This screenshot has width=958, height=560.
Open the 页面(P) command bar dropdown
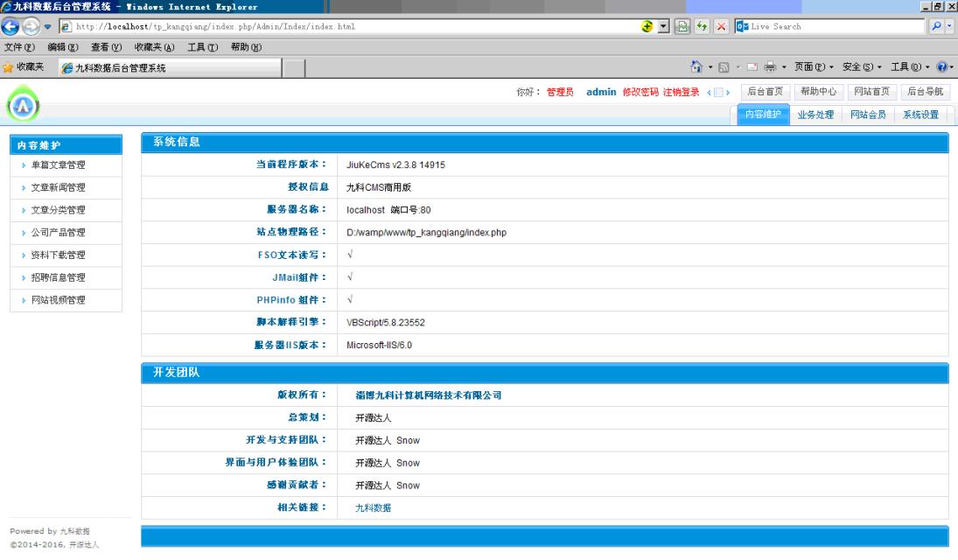click(x=813, y=66)
